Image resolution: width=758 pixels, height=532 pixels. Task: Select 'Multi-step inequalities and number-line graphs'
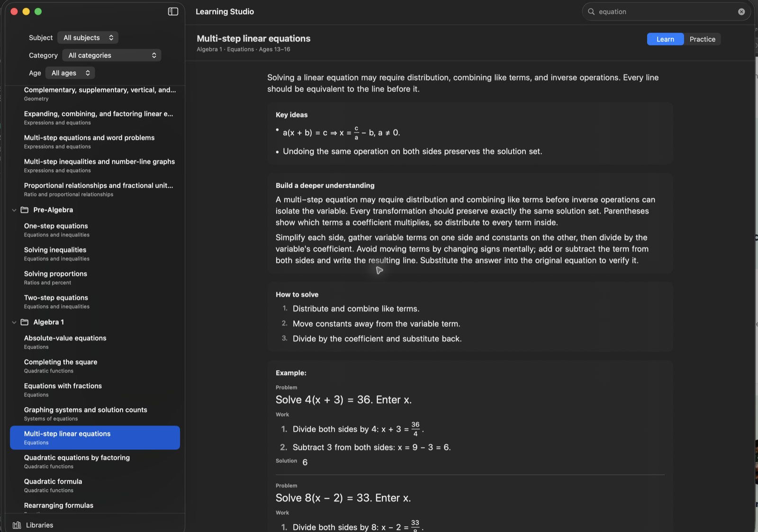tap(95, 166)
